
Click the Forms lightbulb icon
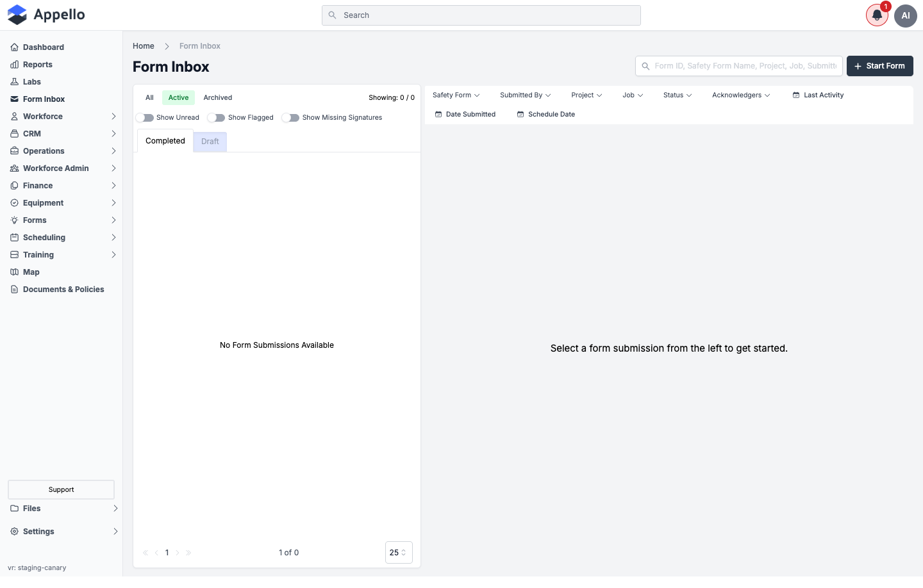14,220
